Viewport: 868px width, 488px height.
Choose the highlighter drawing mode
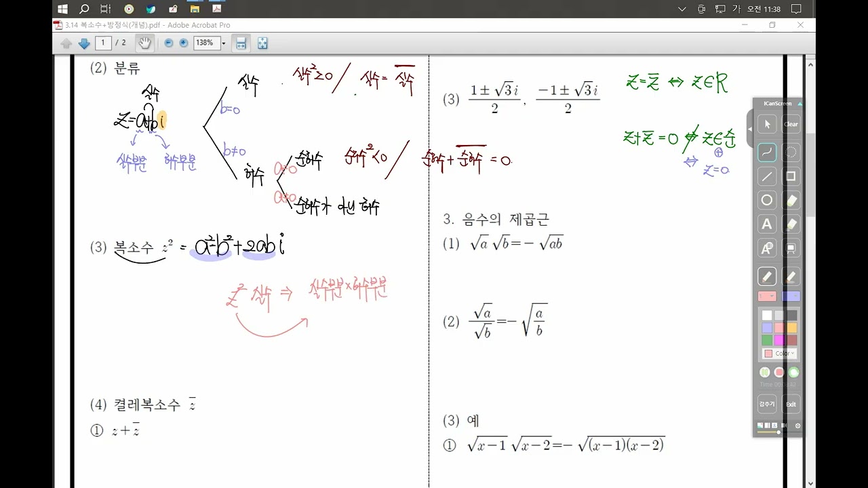(791, 276)
